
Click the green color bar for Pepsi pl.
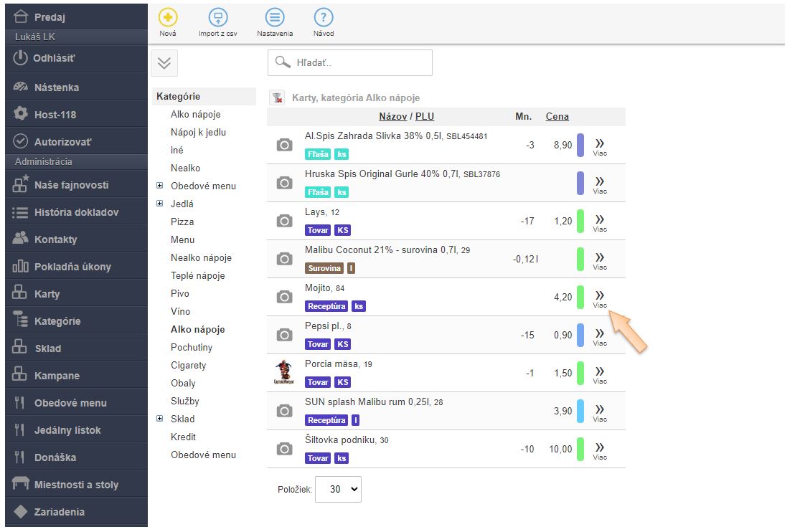point(580,335)
